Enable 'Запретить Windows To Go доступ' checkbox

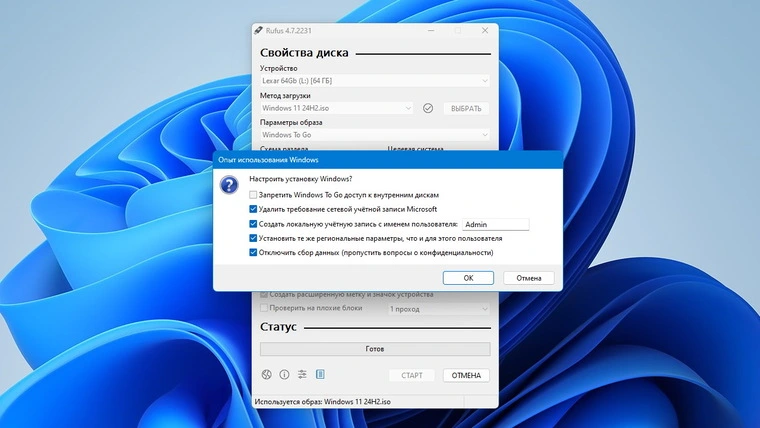(x=253, y=195)
